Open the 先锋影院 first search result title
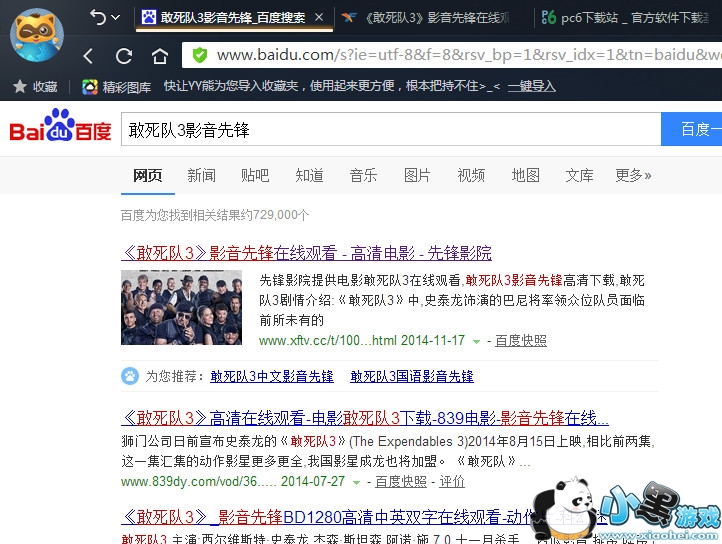722x544 pixels. (307, 253)
